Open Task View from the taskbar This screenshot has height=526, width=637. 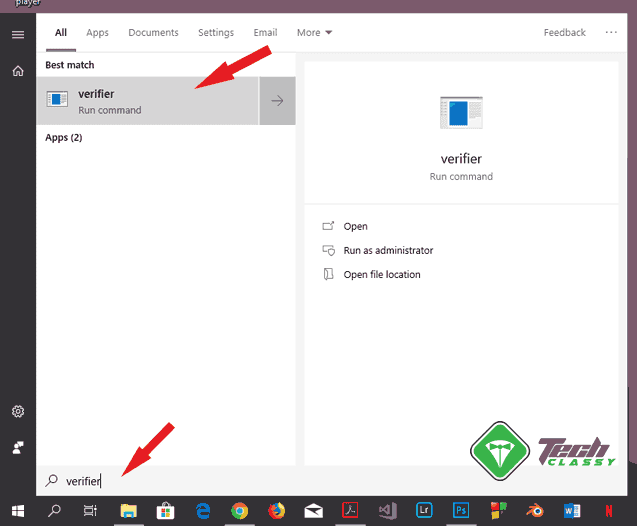click(x=90, y=511)
